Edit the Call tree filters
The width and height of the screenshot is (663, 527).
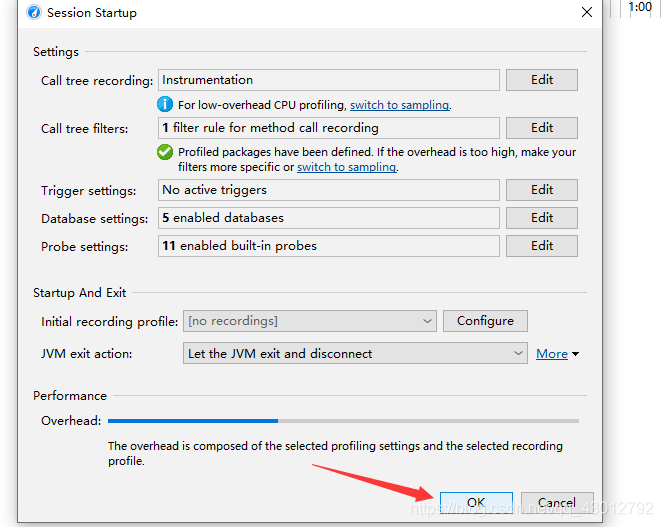click(542, 128)
